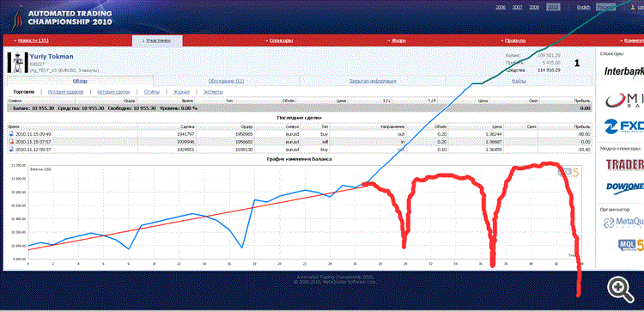Click the user profile icon in header

tap(634, 8)
